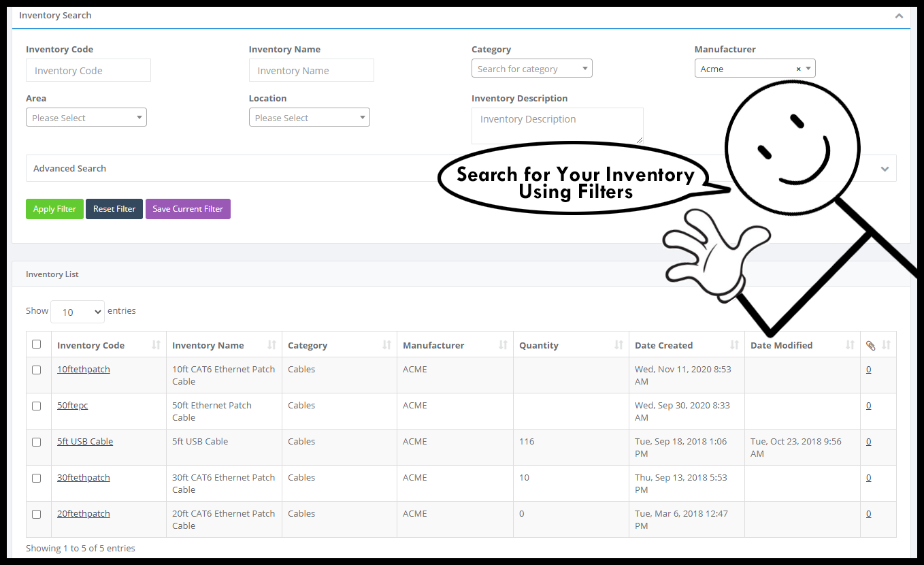Sort by Date Modified column arrows
The image size is (924, 565).
(x=850, y=345)
